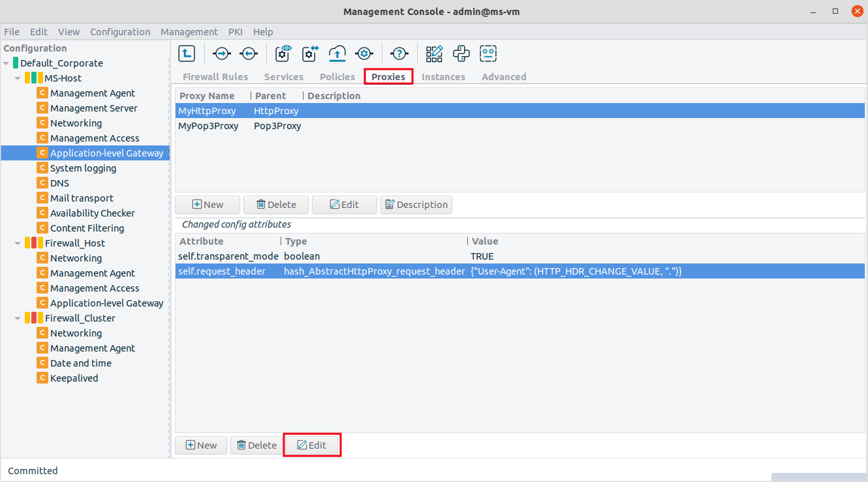The width and height of the screenshot is (868, 482).
Task: Click the Python toolbar icon
Action: 461,53
